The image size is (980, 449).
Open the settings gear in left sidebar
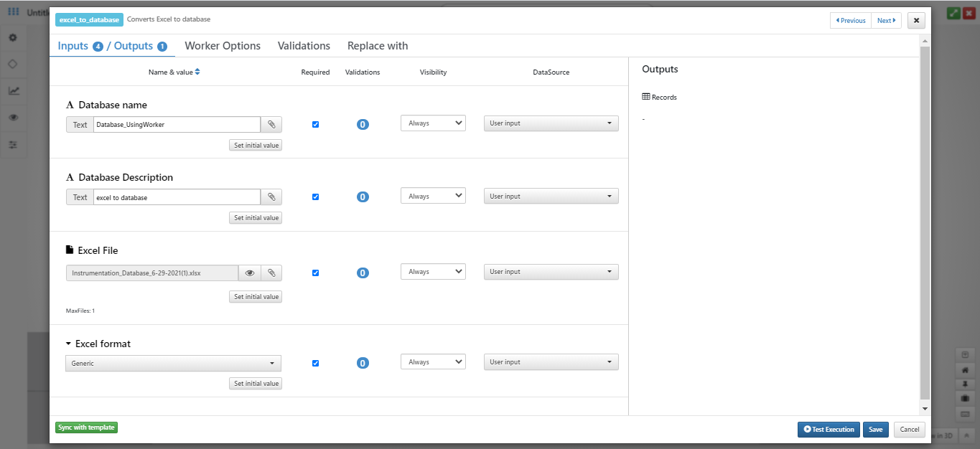tap(13, 37)
